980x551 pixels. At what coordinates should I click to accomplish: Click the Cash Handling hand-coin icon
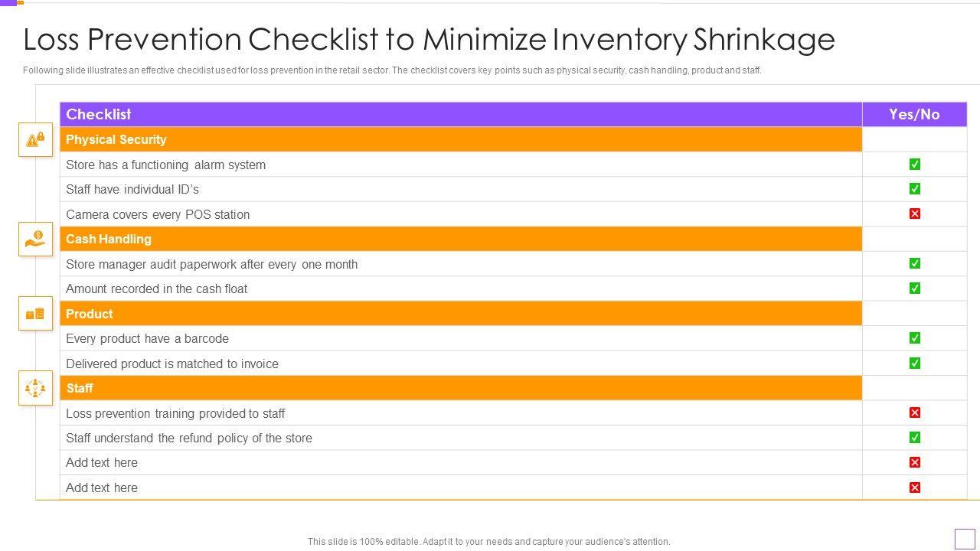tap(35, 239)
